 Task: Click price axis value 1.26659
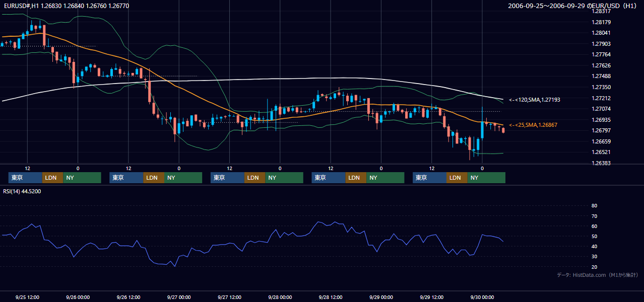[x=601, y=141]
